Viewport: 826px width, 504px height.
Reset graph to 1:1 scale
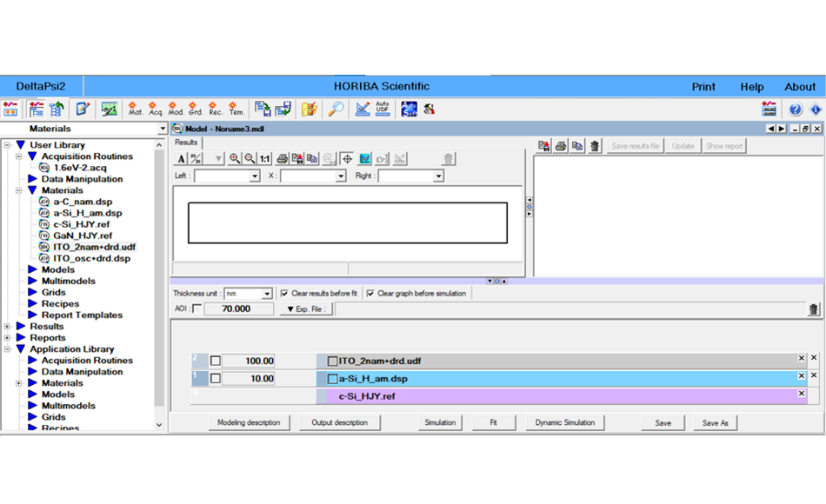(x=264, y=158)
